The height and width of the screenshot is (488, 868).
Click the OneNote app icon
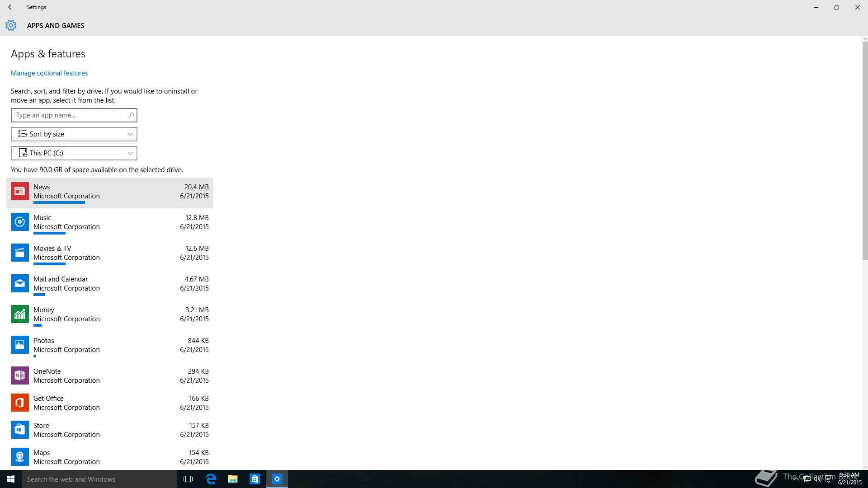20,375
